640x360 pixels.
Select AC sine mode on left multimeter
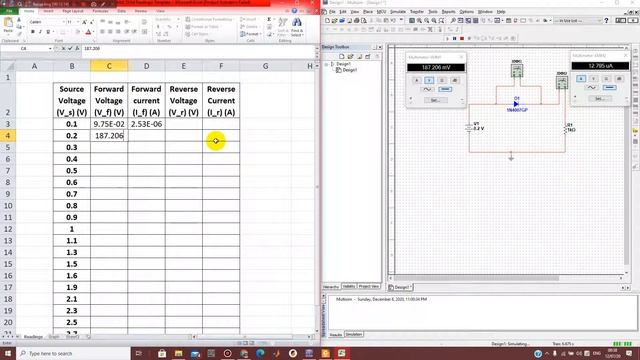427,89
